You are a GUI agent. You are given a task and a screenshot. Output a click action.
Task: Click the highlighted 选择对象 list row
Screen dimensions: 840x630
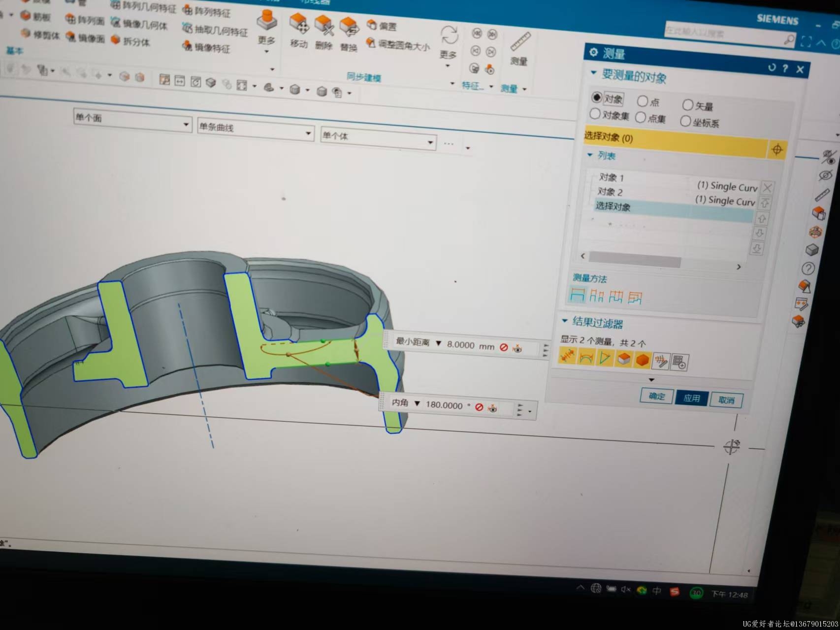tap(673, 210)
